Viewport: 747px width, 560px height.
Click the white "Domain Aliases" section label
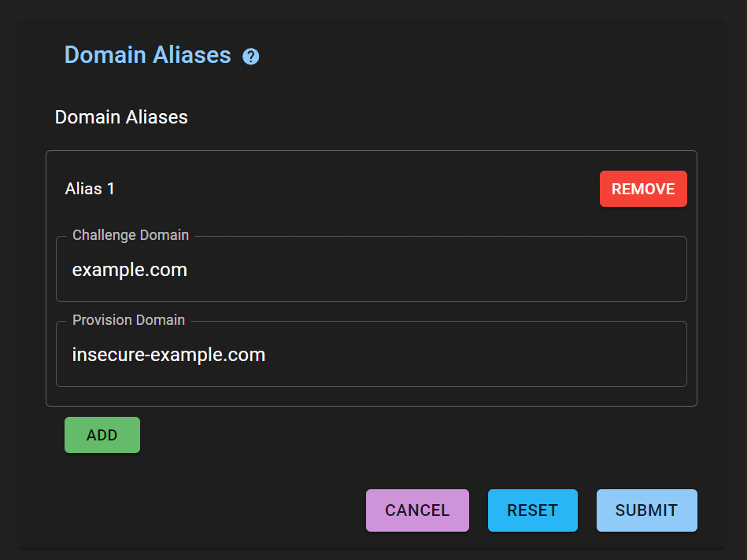click(121, 117)
